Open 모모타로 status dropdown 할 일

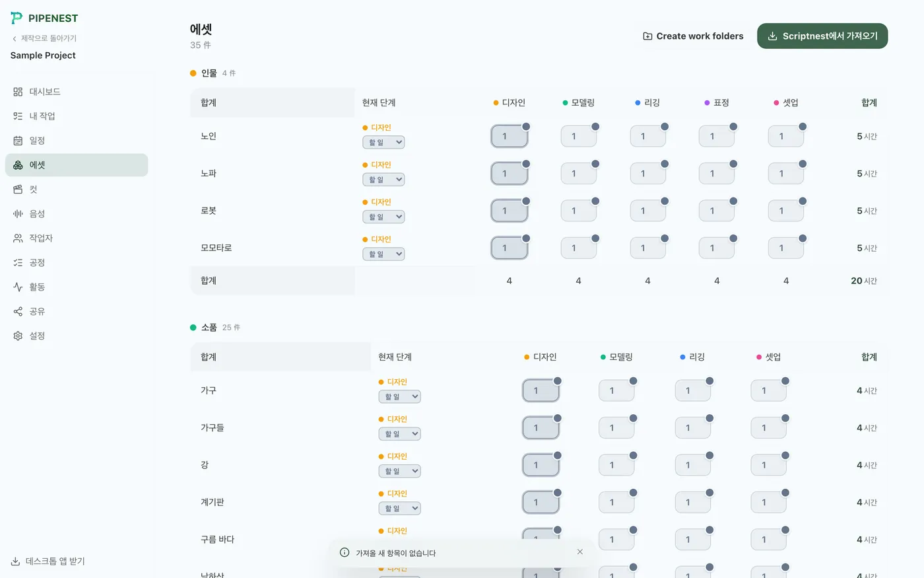tap(383, 254)
